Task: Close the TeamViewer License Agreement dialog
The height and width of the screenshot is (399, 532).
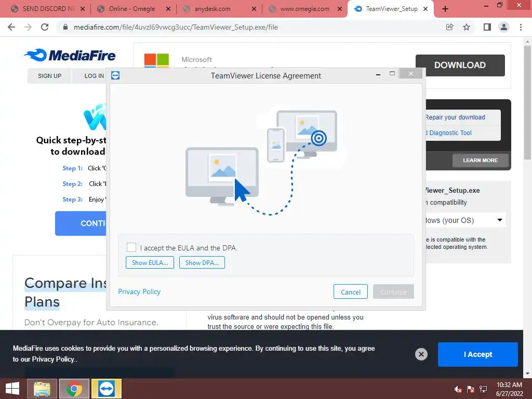Action: [411, 74]
